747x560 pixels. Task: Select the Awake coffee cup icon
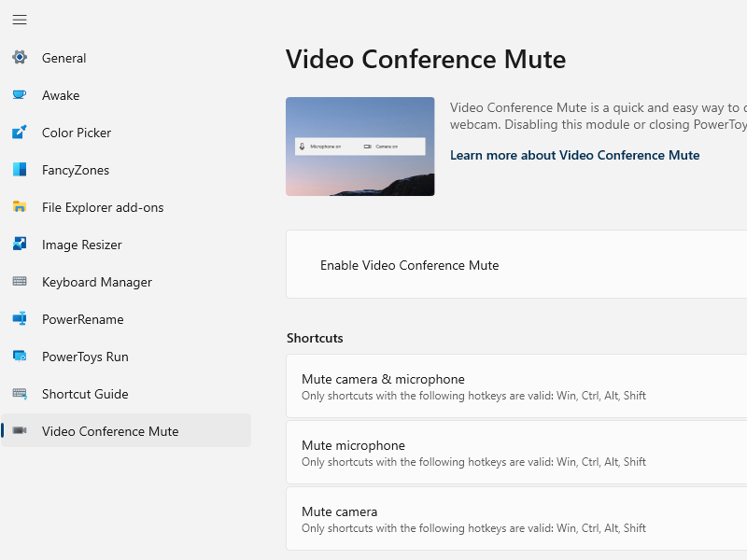(20, 95)
